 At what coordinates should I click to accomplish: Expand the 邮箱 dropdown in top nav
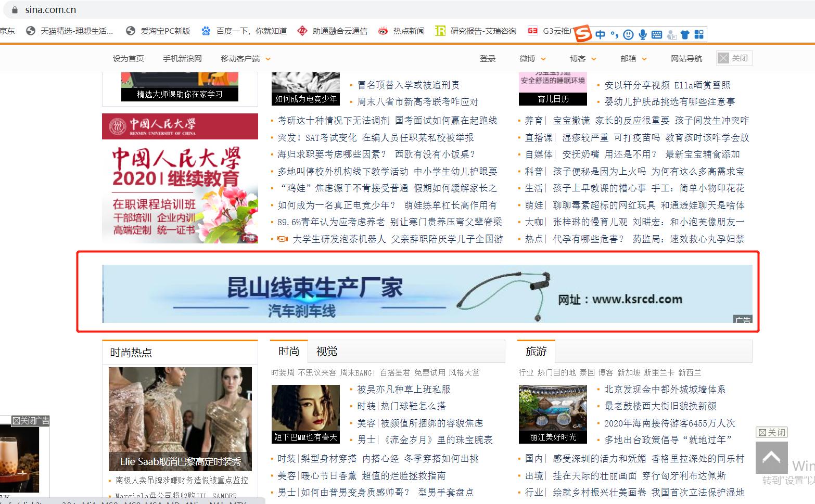point(633,59)
